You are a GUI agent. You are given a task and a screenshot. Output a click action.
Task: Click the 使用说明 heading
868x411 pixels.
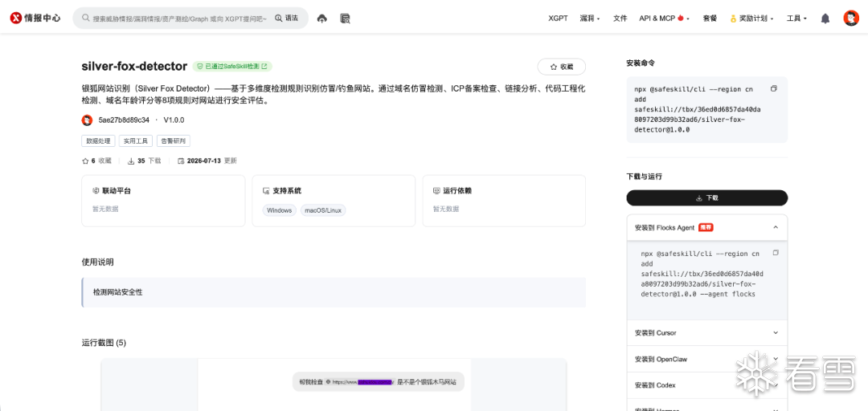tap(97, 262)
